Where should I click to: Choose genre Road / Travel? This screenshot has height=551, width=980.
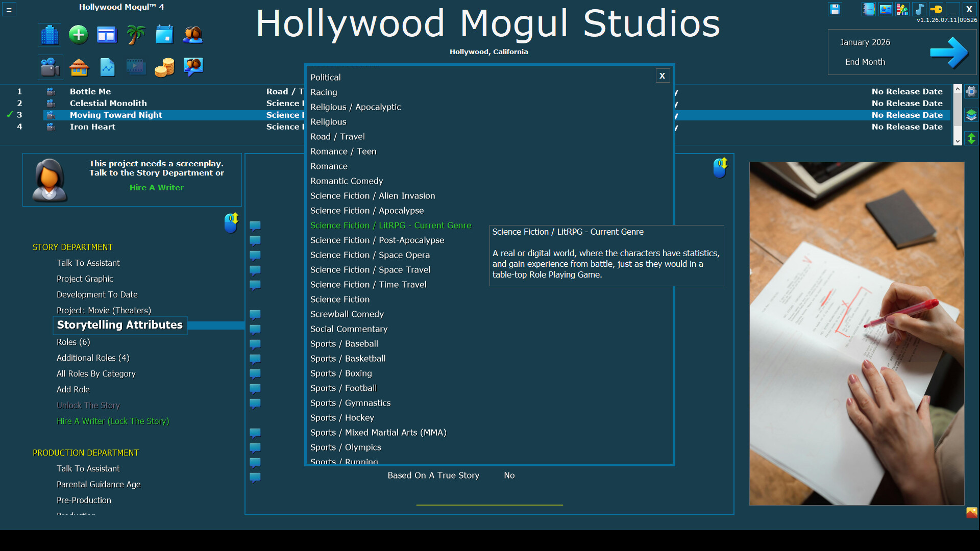[337, 137]
